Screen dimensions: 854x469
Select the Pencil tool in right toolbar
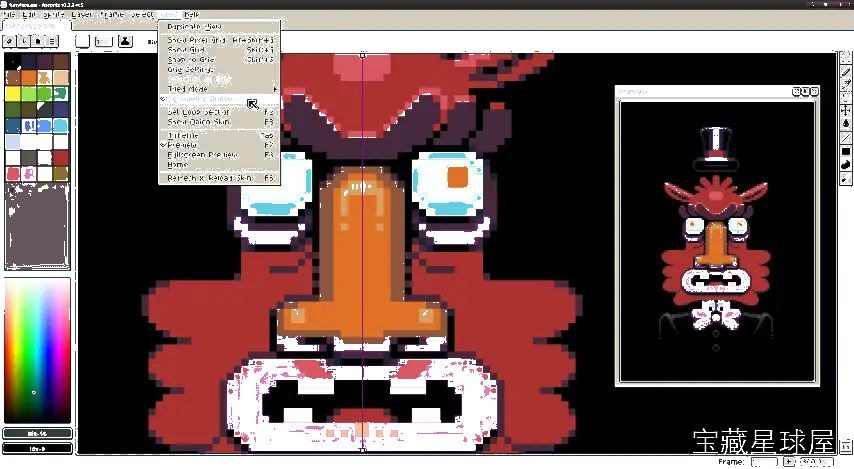point(846,71)
